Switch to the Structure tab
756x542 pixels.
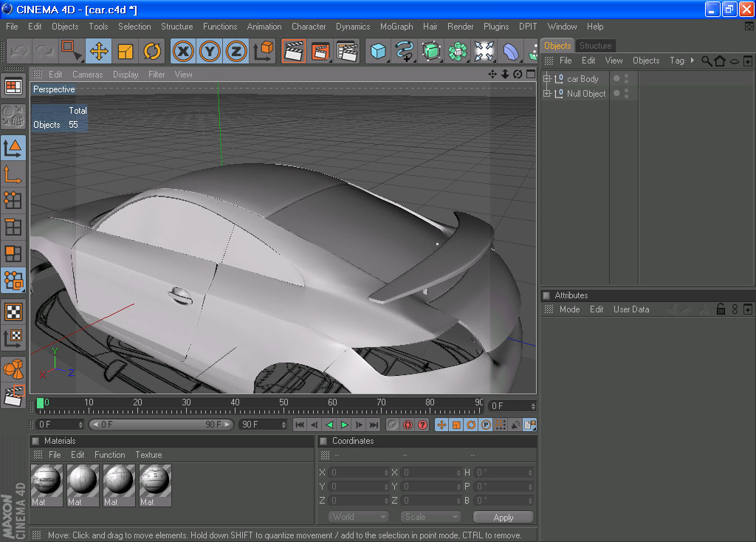coord(596,46)
